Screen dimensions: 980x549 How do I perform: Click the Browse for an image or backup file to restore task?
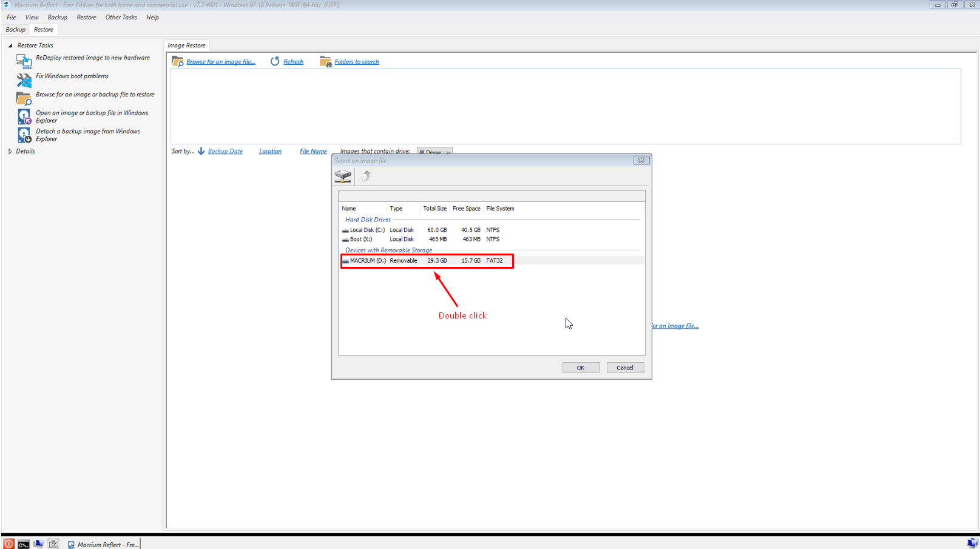point(95,95)
